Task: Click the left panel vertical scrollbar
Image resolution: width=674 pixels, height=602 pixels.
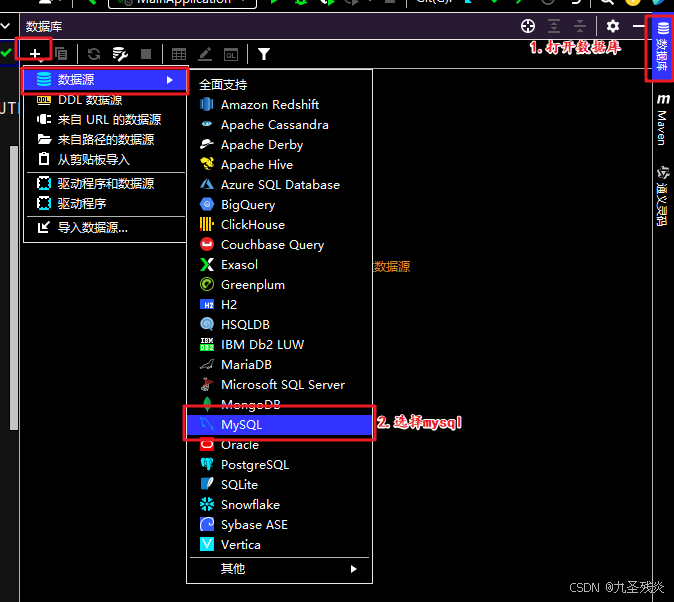Action: click(x=14, y=288)
